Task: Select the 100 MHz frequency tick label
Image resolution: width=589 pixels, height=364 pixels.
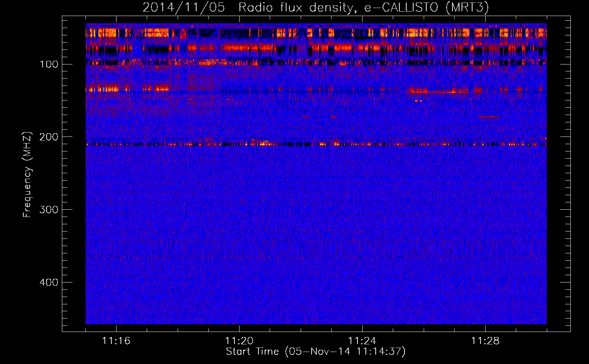Action: (x=49, y=64)
